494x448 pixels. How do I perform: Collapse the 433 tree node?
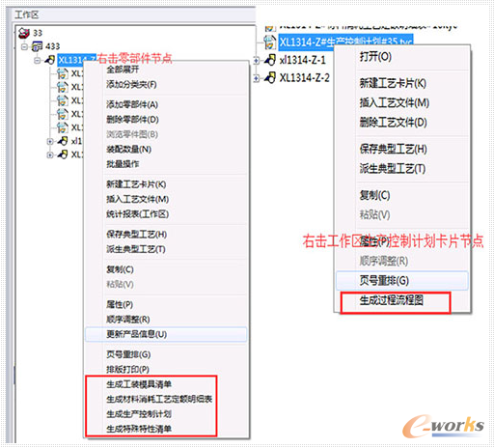click(x=24, y=47)
